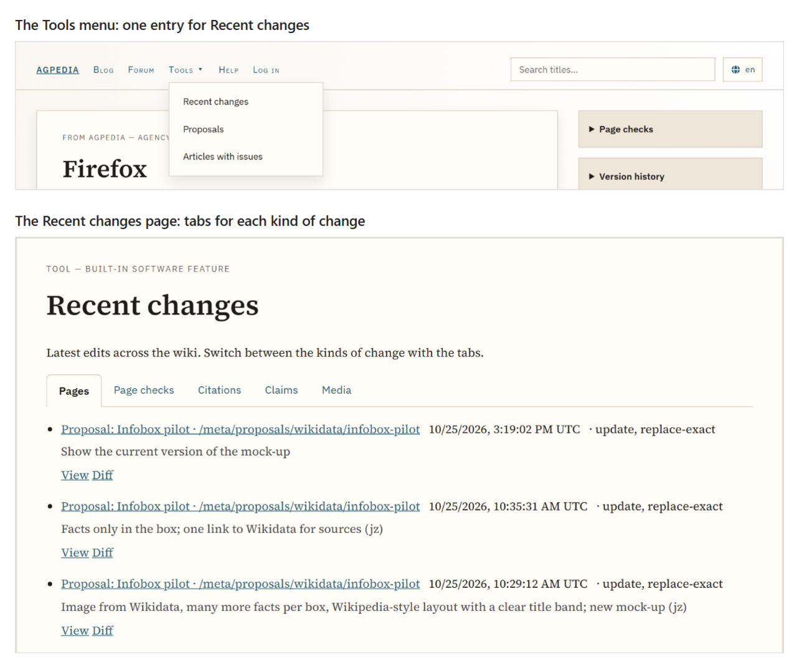The width and height of the screenshot is (797, 672).
Task: Open Infobox pilot proposal from 10:35:31 AM
Action: click(240, 506)
